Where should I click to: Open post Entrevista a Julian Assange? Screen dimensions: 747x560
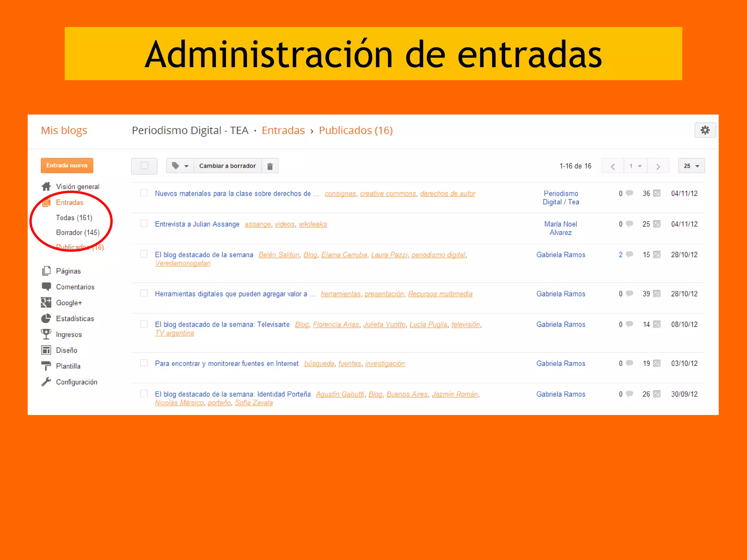click(197, 224)
